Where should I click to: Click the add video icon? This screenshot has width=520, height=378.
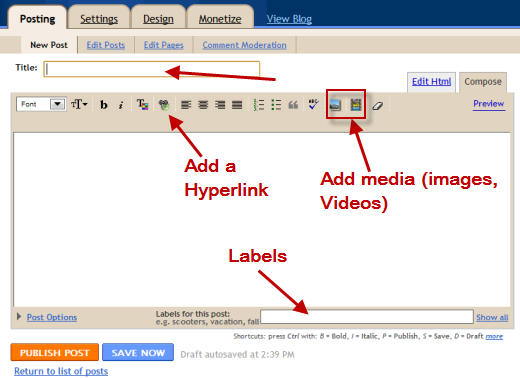[356, 105]
